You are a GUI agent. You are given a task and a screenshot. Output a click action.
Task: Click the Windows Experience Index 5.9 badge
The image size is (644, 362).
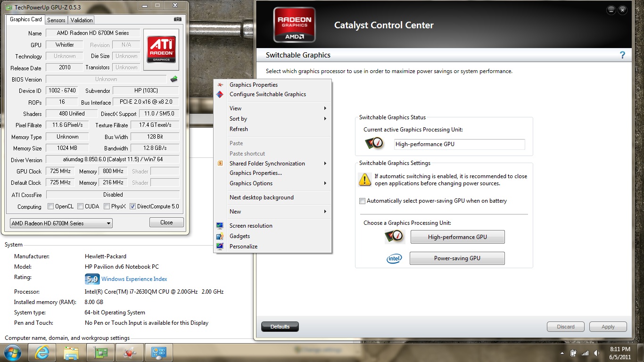click(x=92, y=279)
